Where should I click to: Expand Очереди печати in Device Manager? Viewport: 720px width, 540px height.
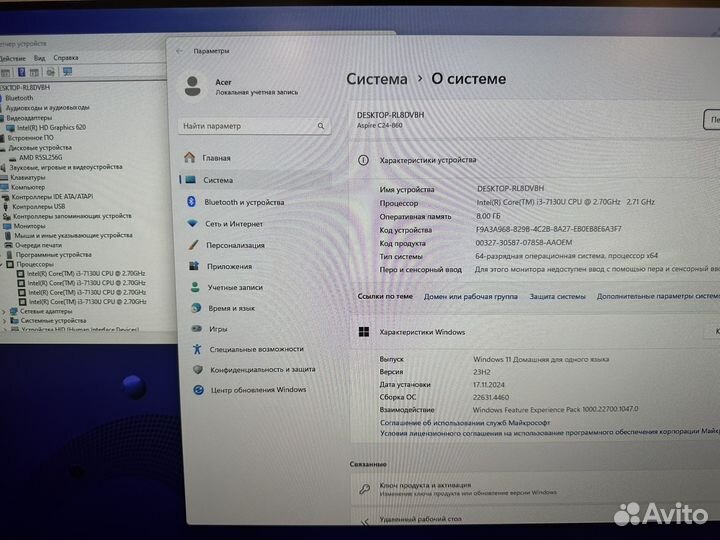[38, 245]
